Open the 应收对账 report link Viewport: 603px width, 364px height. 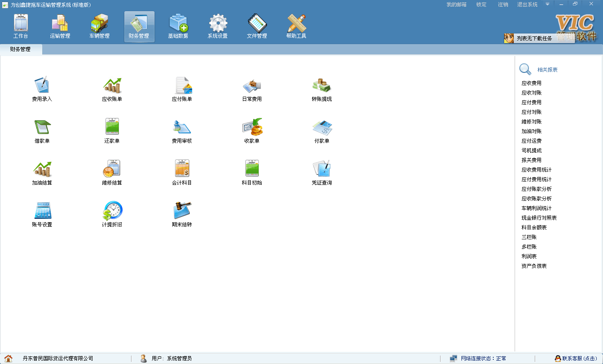coord(531,93)
